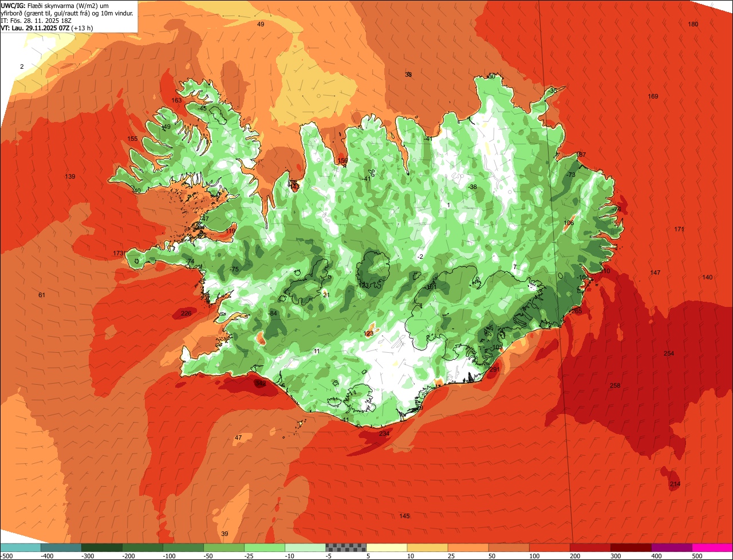
Task: Pick the red-orange swatch between 100 and 200
Action: click(x=549, y=547)
